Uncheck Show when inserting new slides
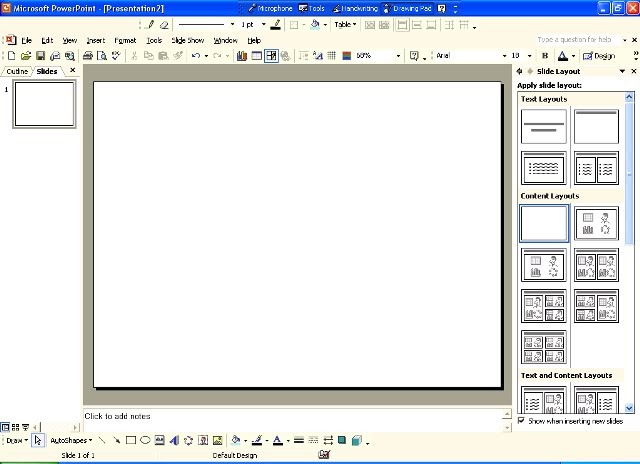This screenshot has width=640, height=464. coord(521,420)
